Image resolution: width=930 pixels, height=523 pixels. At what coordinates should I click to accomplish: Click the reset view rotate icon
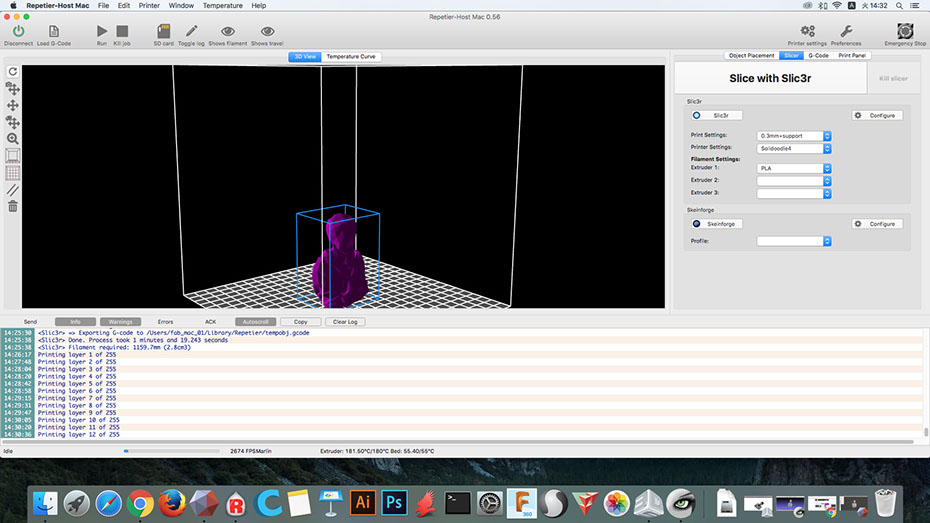point(12,72)
